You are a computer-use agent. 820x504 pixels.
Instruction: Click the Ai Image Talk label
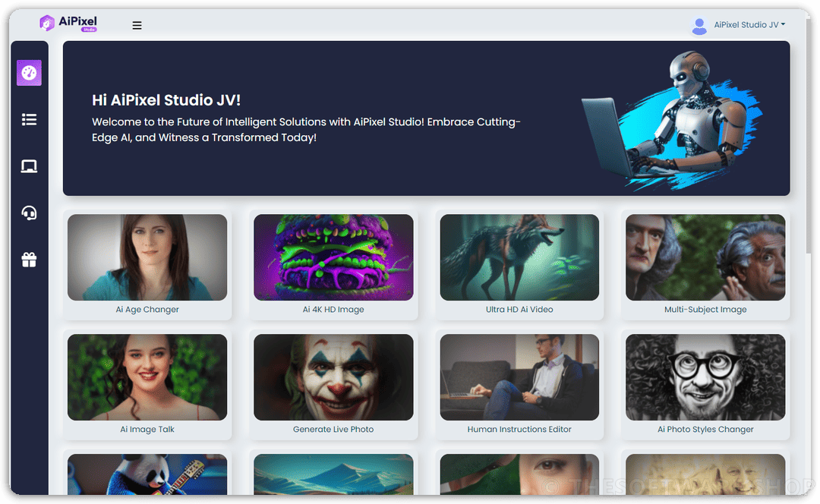tap(147, 430)
